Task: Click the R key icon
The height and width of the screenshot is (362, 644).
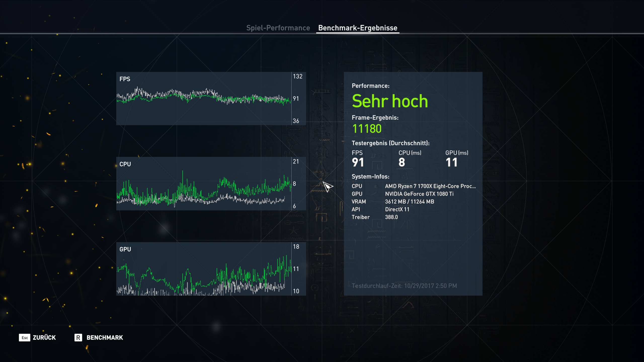Action: tap(78, 337)
